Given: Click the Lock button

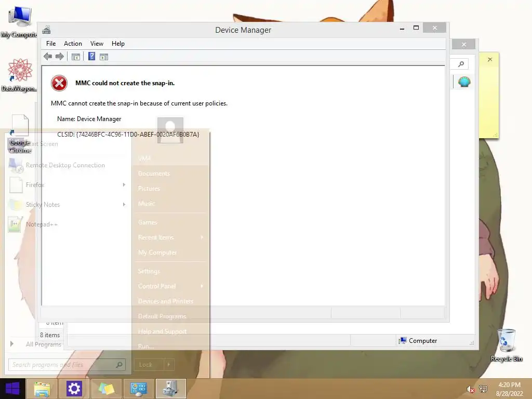Looking at the screenshot, I should [149, 365].
